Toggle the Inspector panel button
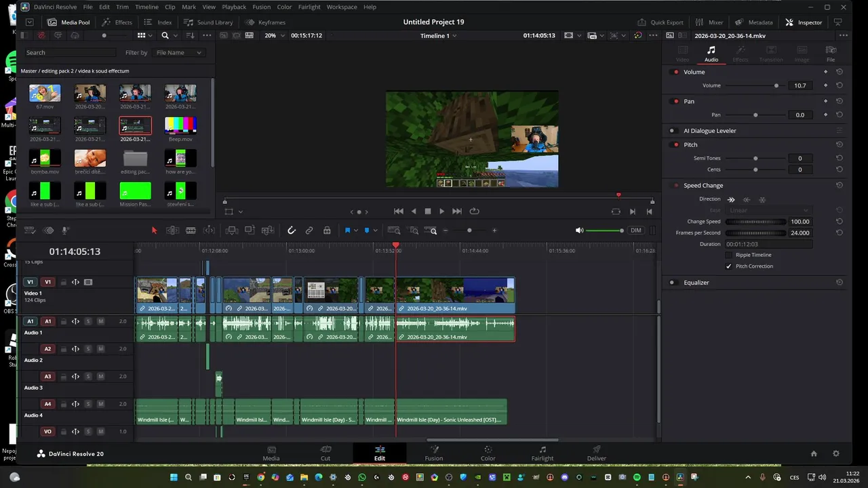868x488 pixels. (x=804, y=22)
